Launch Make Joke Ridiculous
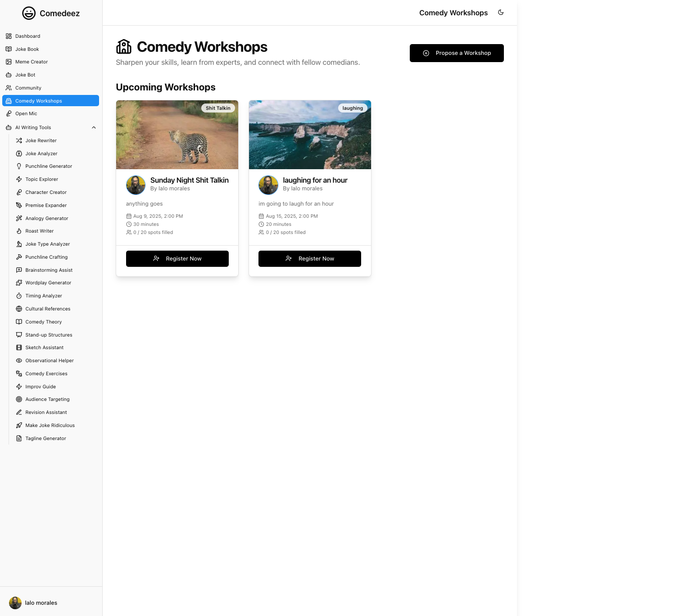Viewport: 675px width, 616px height. (x=50, y=425)
